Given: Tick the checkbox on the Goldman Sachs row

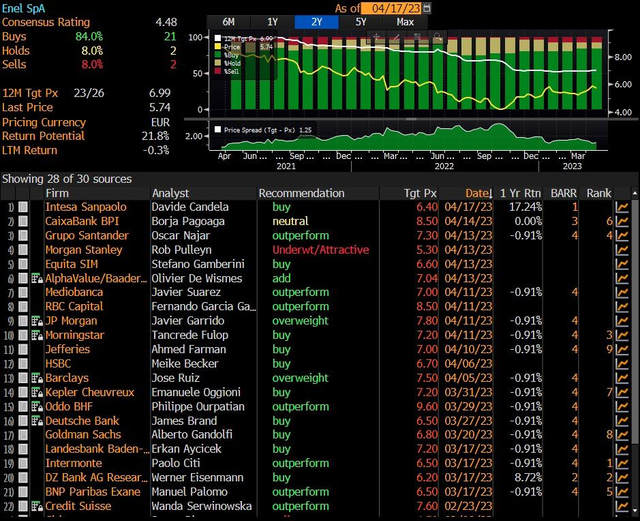Looking at the screenshot, I should pos(23,435).
